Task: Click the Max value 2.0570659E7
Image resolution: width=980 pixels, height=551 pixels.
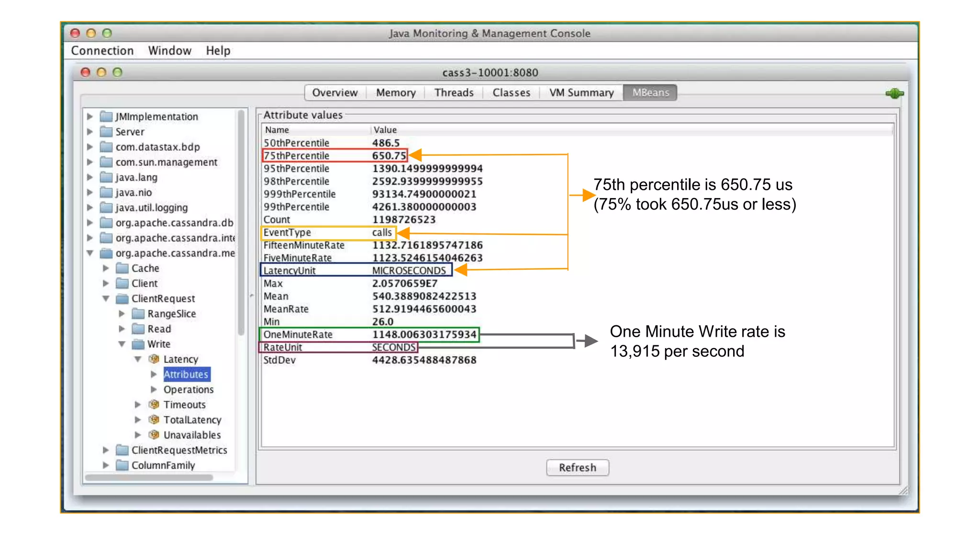Action: pyautogui.click(x=405, y=284)
